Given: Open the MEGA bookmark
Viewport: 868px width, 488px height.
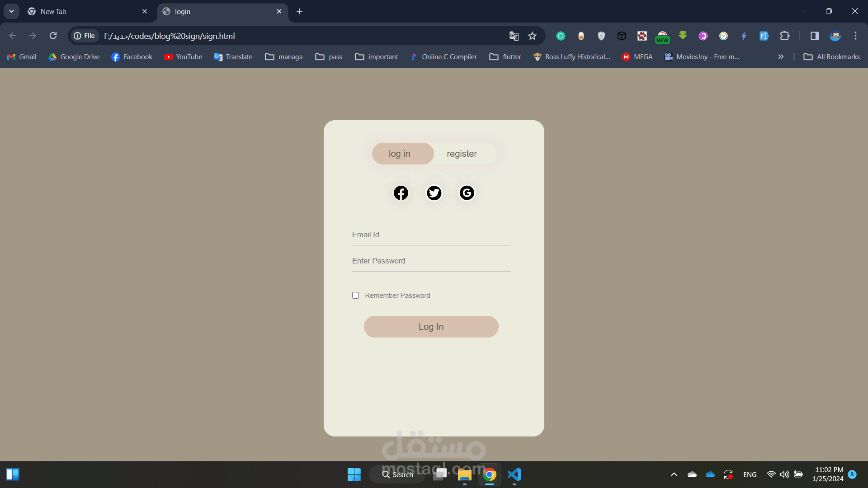Looking at the screenshot, I should click(637, 57).
